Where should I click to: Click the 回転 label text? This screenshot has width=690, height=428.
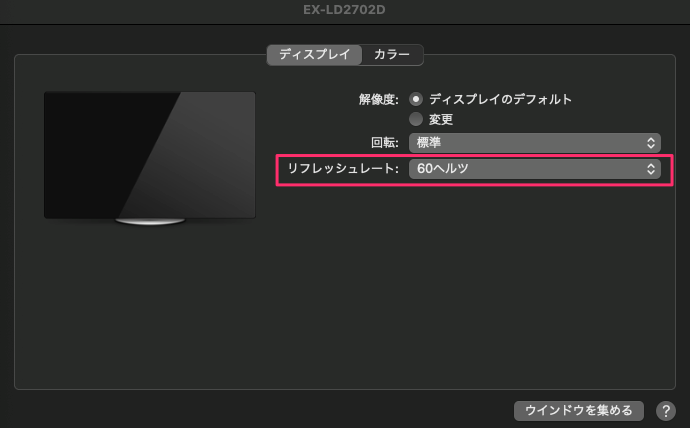click(x=385, y=143)
